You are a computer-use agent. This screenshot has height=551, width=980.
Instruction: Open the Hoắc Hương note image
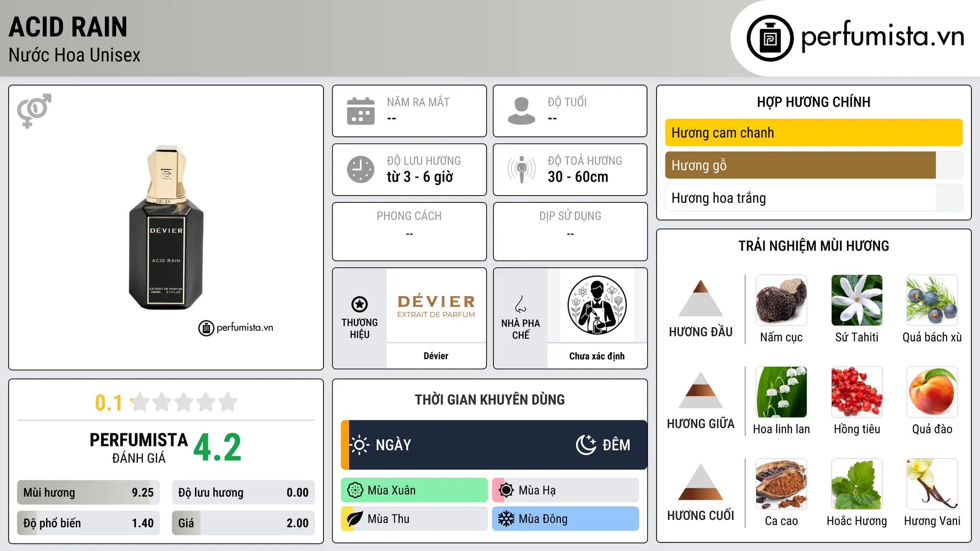857,484
